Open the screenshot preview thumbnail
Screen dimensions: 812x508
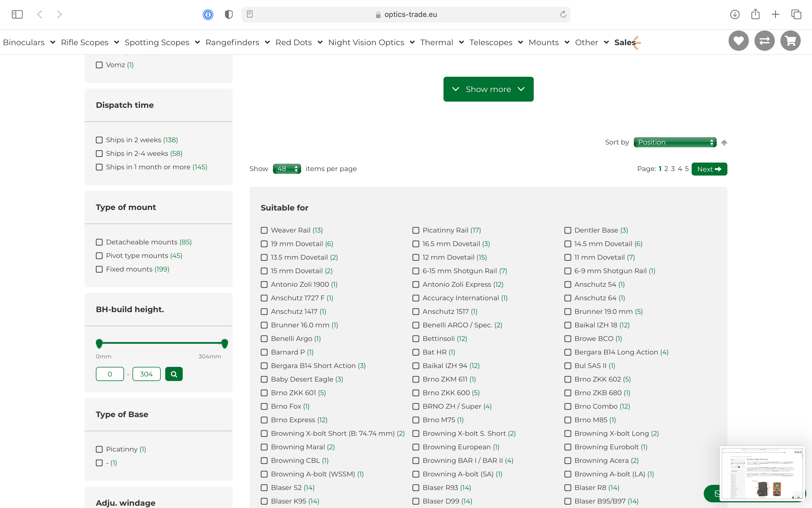click(762, 473)
